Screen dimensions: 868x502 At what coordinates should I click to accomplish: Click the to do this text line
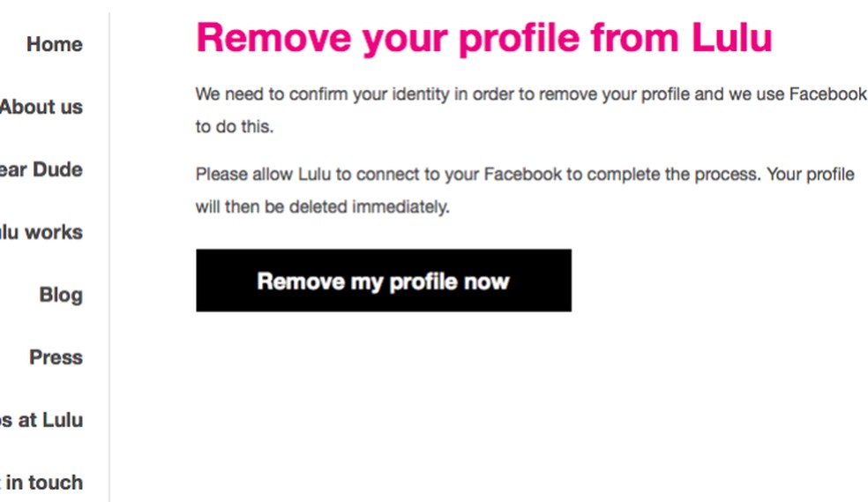tap(235, 127)
